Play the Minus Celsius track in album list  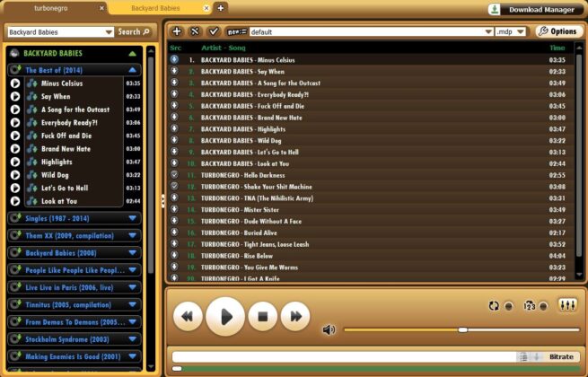[15, 83]
